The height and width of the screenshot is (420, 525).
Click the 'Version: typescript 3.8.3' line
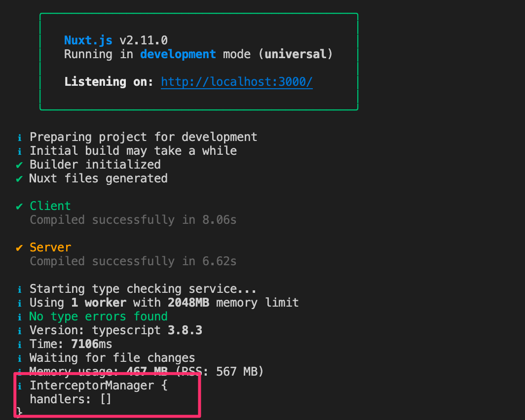(x=116, y=330)
